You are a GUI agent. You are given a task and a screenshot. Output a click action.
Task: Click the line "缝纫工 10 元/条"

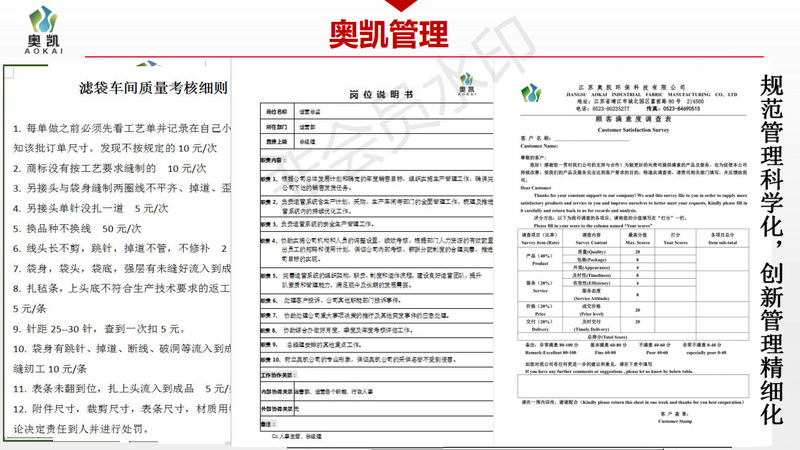[x=50, y=368]
